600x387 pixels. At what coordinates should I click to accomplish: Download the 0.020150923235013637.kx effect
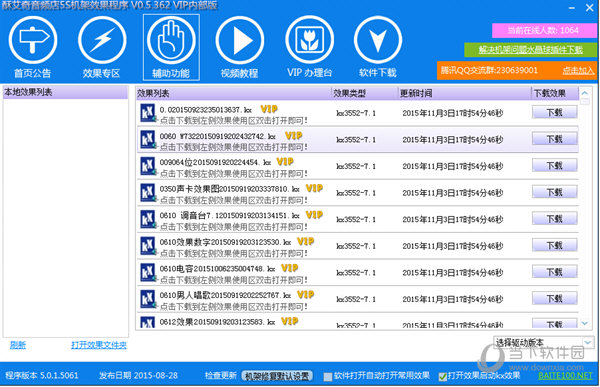click(x=554, y=112)
